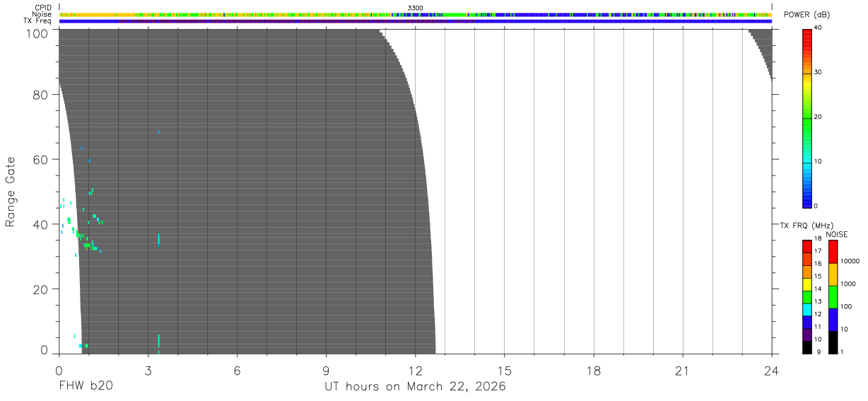Click the blue TX Freq strip above plot
The height and width of the screenshot is (401, 868).
416,21
